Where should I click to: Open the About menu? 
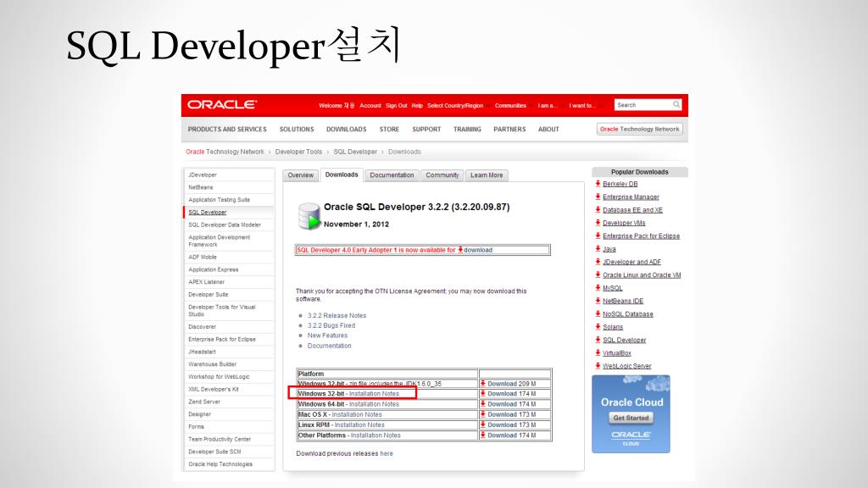[x=548, y=129]
